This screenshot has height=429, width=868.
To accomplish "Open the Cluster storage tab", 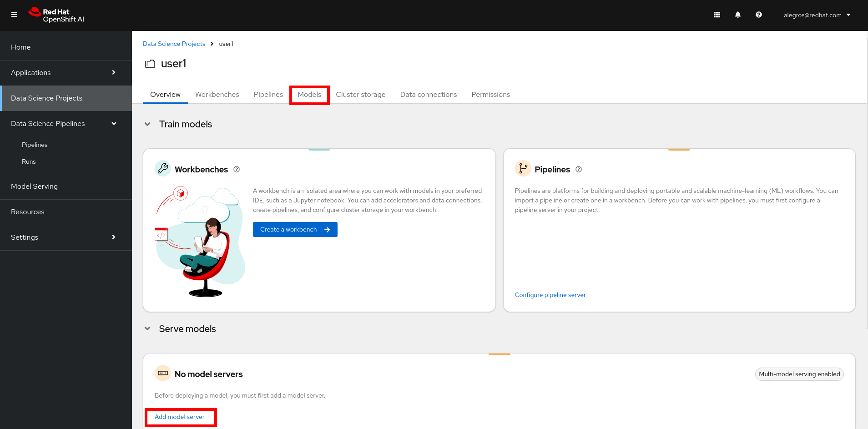I will click(360, 95).
